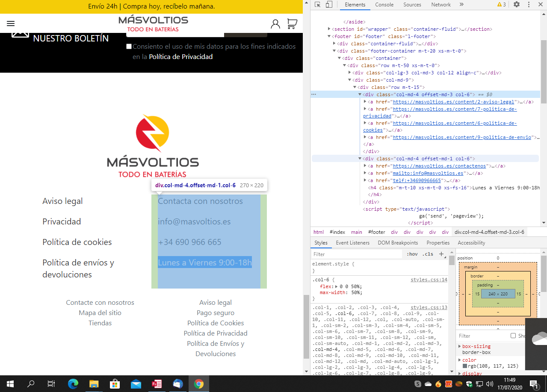Viewport: 547px width, 392px height.
Task: Open the styles.css:14 source link
Action: [429, 280]
